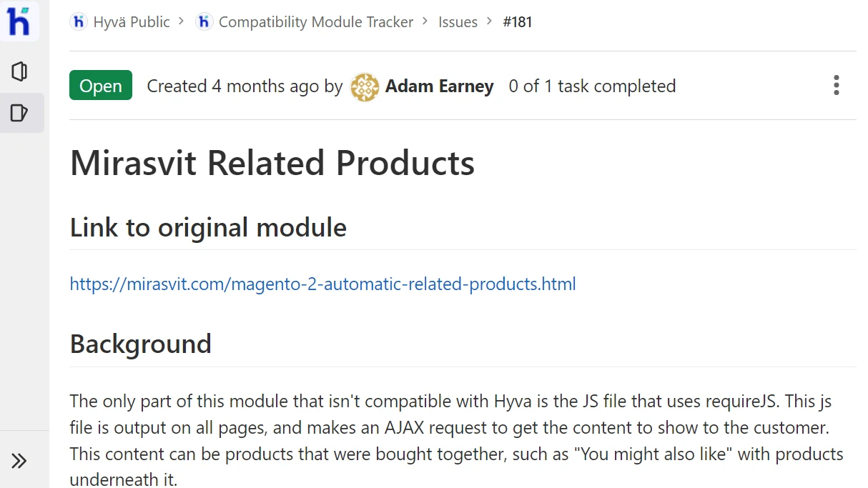The image size is (868, 488).
Task: Click the '0 of 1 task completed' text
Action: pos(592,86)
